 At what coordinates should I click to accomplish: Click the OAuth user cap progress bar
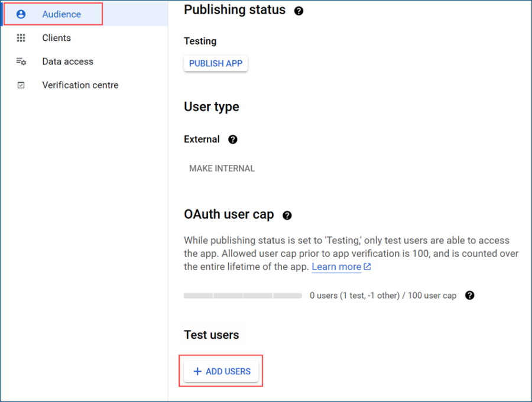point(243,296)
